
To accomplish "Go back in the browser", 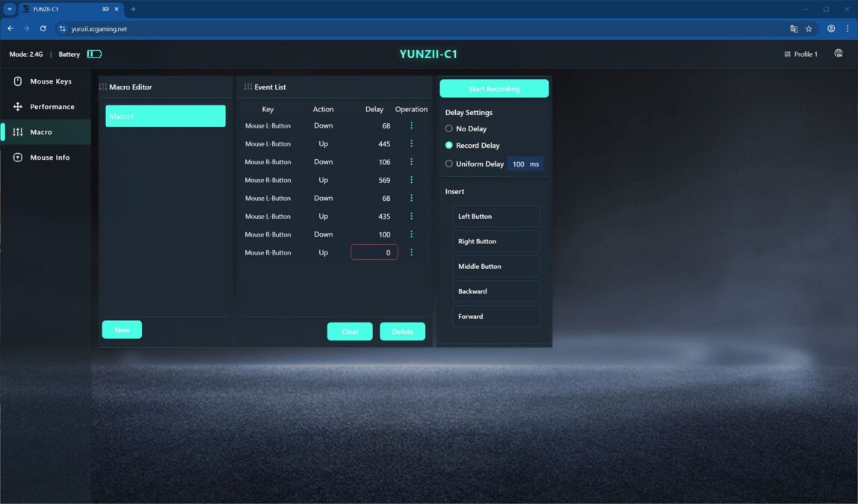I will pyautogui.click(x=10, y=28).
